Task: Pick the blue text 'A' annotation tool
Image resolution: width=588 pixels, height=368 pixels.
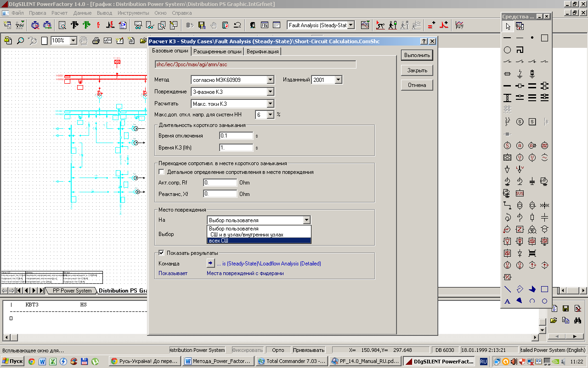Action: (x=508, y=301)
